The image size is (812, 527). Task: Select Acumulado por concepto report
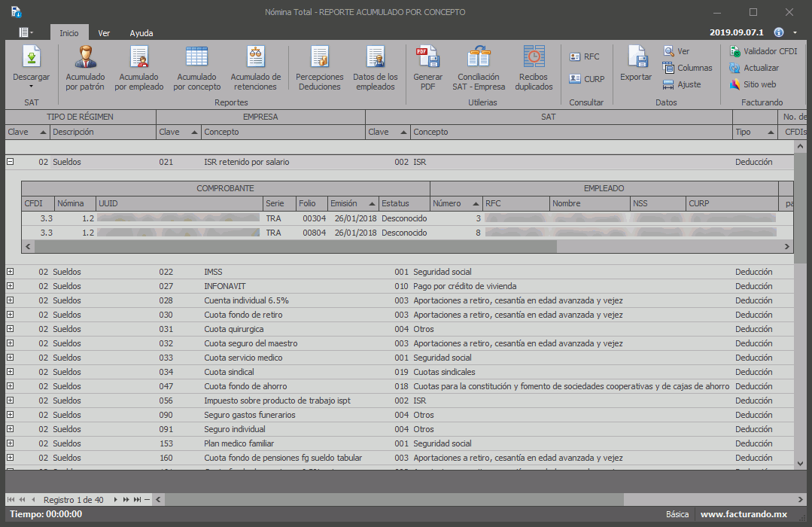coord(196,57)
